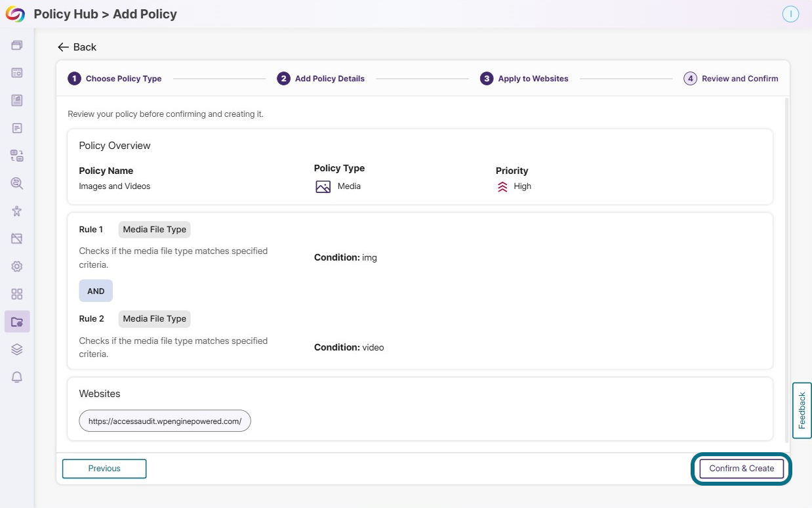
Task: Open the stacked windows sidebar icon
Action: 17,45
